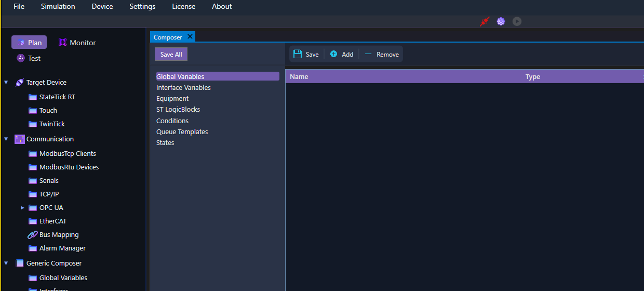The height and width of the screenshot is (291, 644).
Task: Click the Type column header
Action: click(533, 76)
